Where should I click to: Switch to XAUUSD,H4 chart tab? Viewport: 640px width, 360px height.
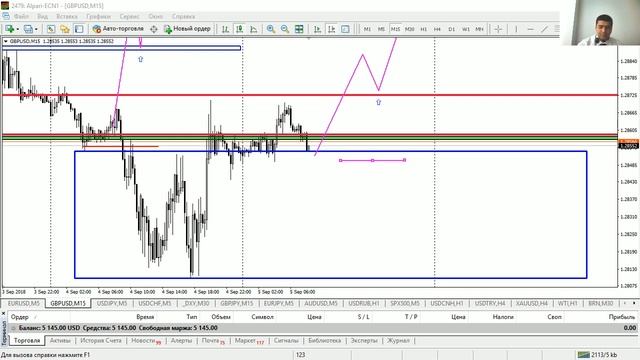click(531, 303)
